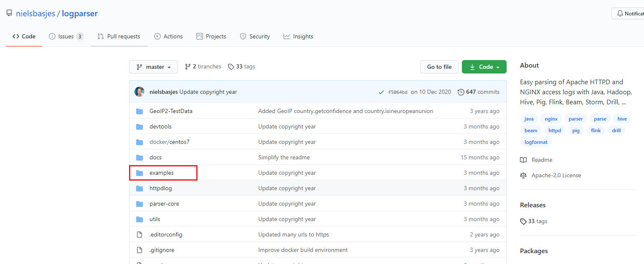Screen dimensions: 644x264
Task: Click the verified commit checkmark badge
Action: pos(381,92)
